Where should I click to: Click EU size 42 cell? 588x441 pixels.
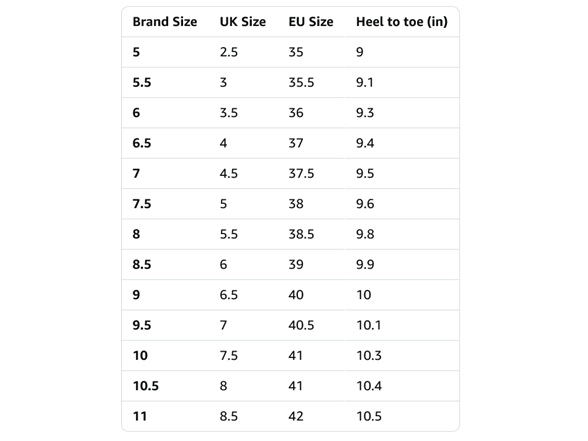[296, 417]
